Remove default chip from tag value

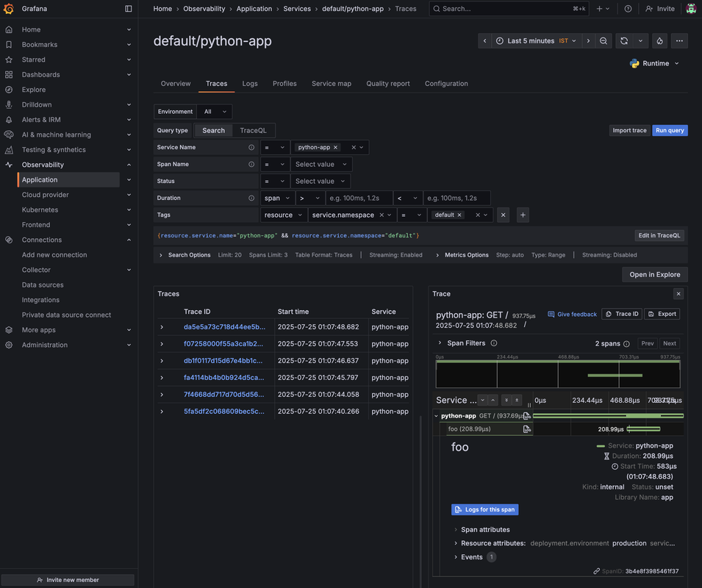click(459, 215)
